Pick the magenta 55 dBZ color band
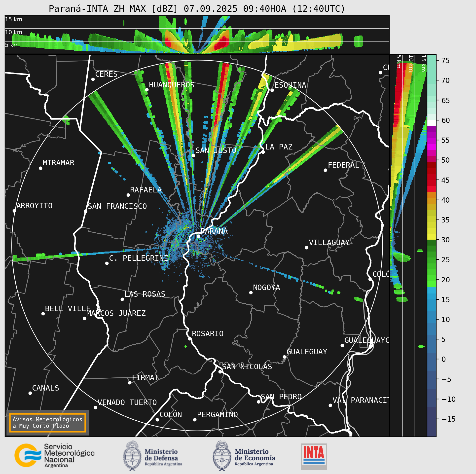476x474 pixels. (x=432, y=141)
